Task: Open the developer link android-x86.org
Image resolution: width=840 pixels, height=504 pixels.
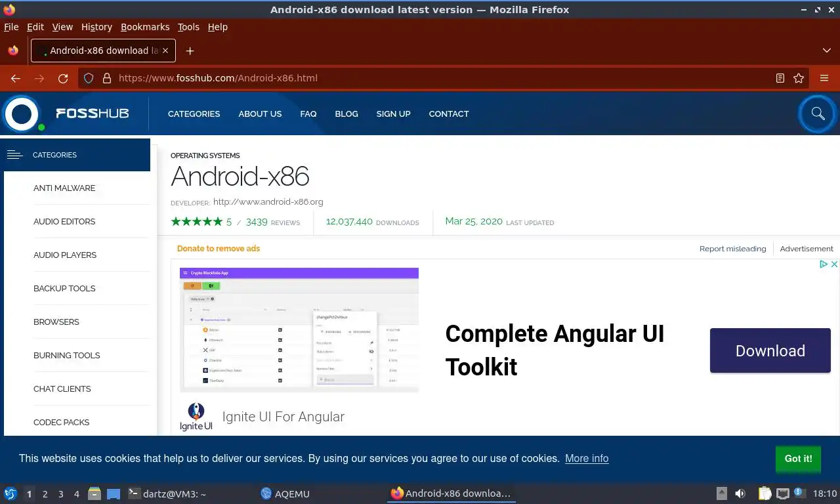Action: pos(268,201)
